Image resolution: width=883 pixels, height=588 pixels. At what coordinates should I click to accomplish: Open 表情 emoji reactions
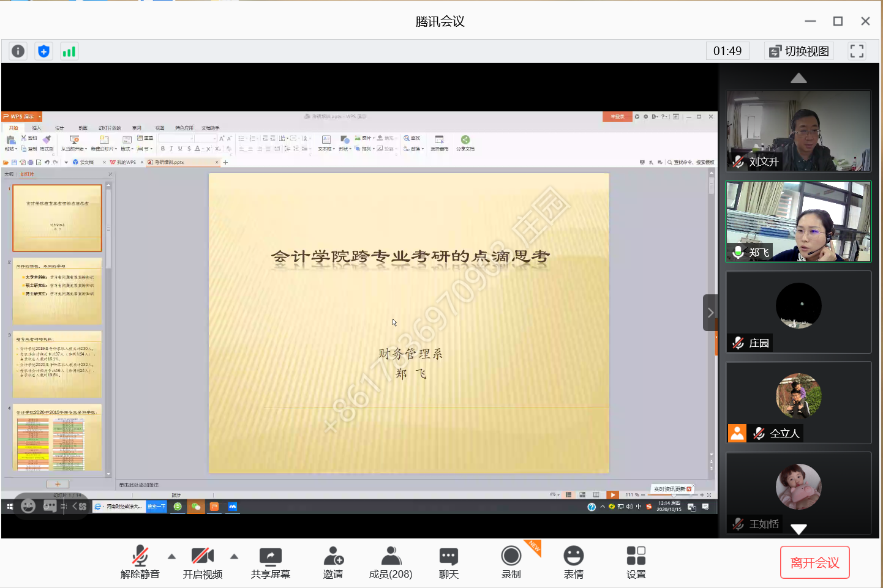(x=574, y=562)
